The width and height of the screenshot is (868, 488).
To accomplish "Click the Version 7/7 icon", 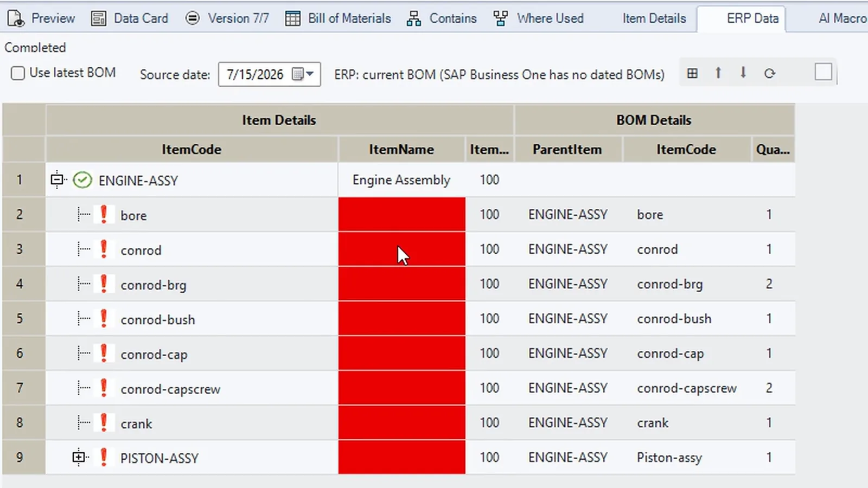I will pyautogui.click(x=193, y=18).
